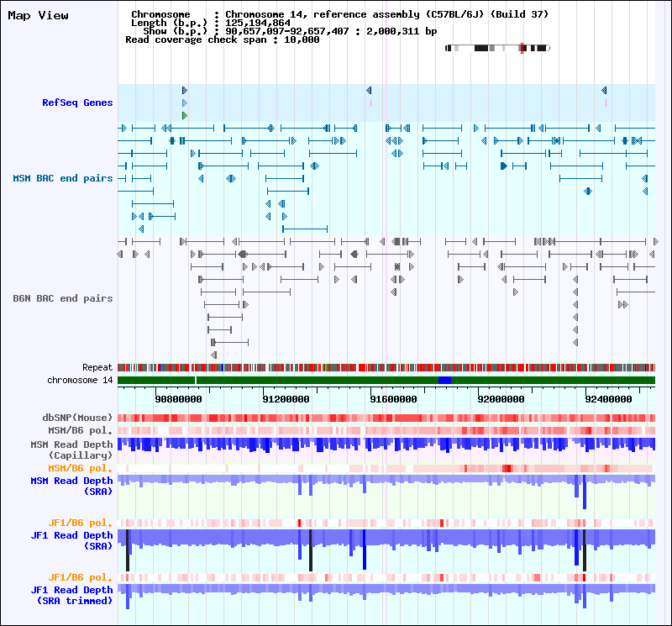
Task: Click the chromosome 14 track label
Action: tap(80, 381)
